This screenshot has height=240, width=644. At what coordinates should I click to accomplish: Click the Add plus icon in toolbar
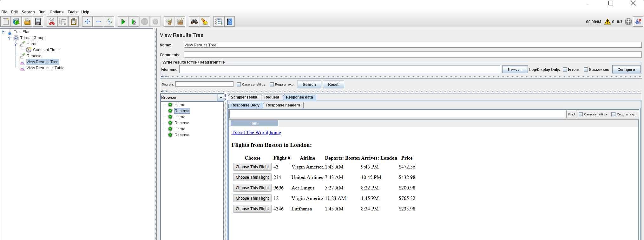pos(88,22)
